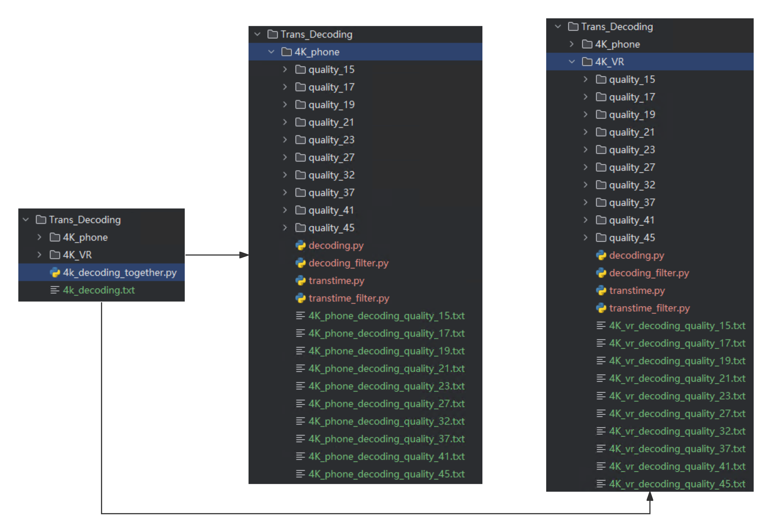This screenshot has height=532, width=772.
Task: Expand 4K_phone chevron in right panel
Action: click(572, 44)
